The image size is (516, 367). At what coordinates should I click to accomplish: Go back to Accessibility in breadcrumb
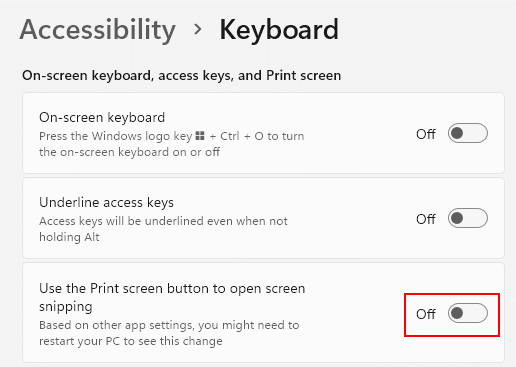point(98,30)
